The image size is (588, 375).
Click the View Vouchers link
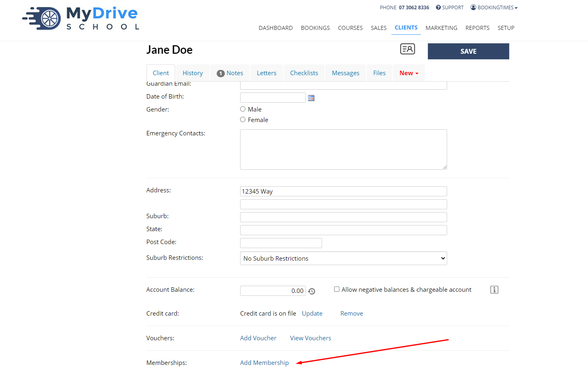point(310,338)
